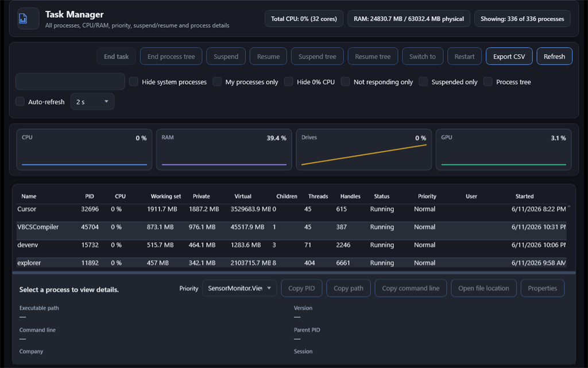Check the Hide 0% CPU option
The image size is (588, 368).
click(288, 82)
